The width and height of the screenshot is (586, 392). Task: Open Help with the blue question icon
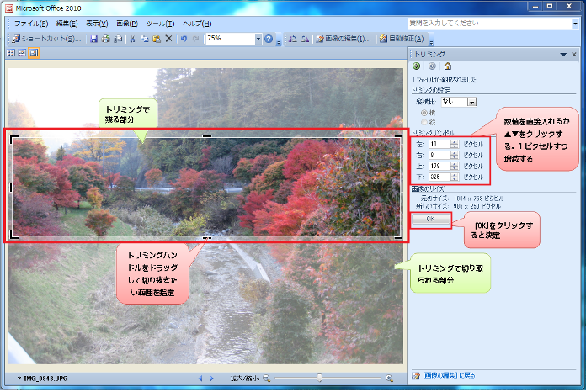point(269,39)
